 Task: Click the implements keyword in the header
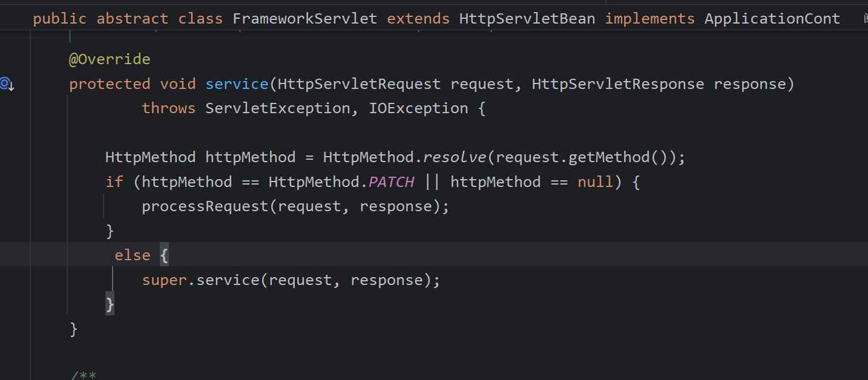tap(650, 19)
